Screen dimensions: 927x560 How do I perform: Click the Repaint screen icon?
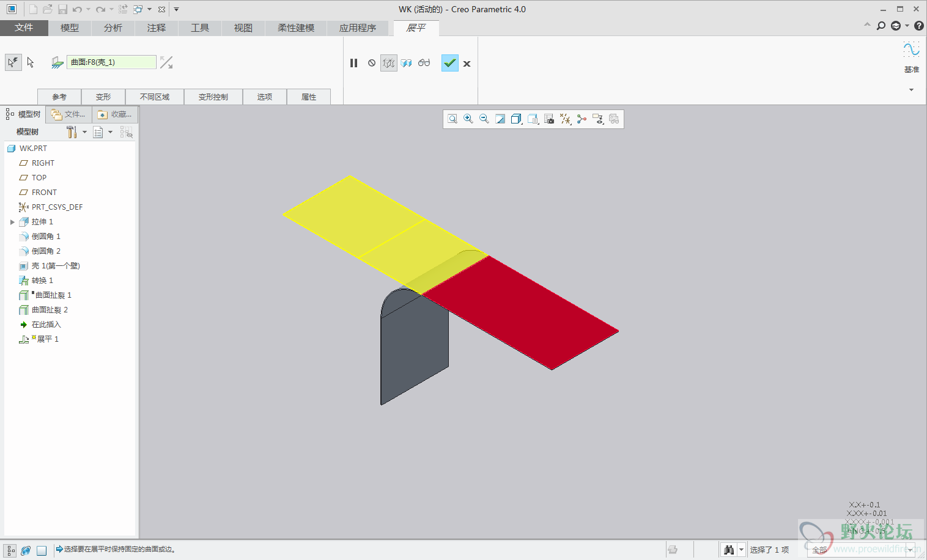(500, 119)
